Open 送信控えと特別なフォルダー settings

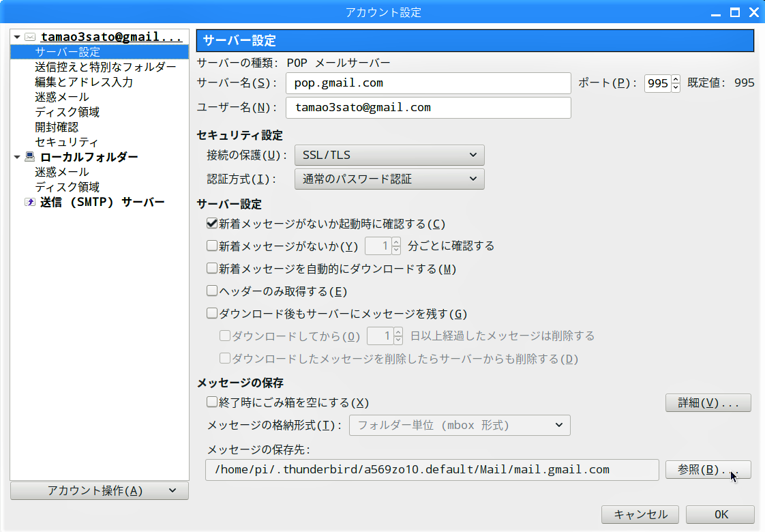(106, 67)
